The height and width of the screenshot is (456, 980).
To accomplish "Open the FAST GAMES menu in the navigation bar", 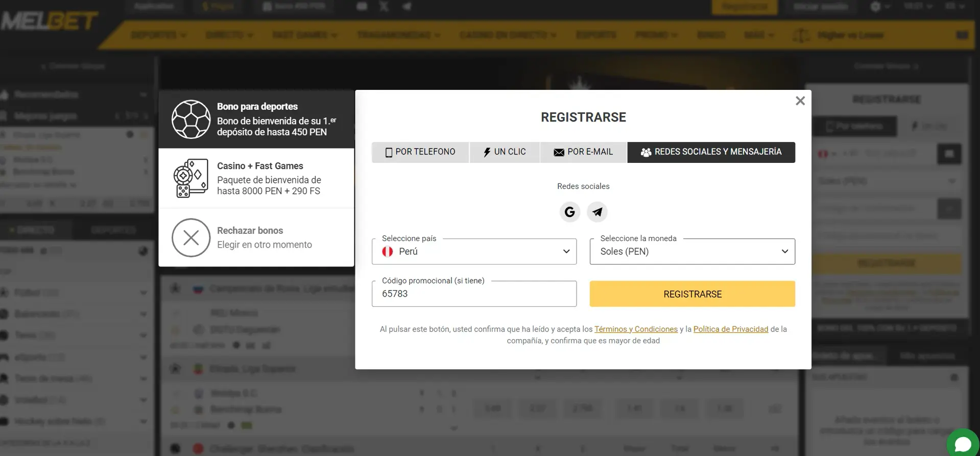I will coord(305,35).
